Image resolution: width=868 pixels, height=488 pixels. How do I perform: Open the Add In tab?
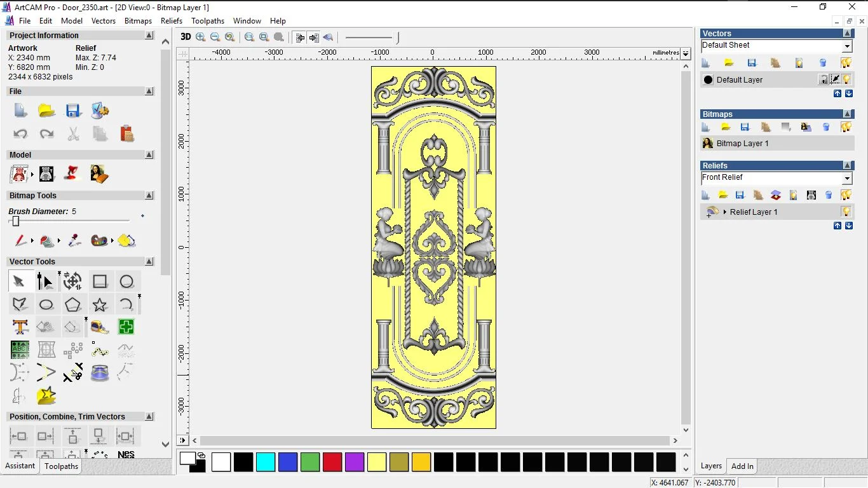pyautogui.click(x=742, y=466)
